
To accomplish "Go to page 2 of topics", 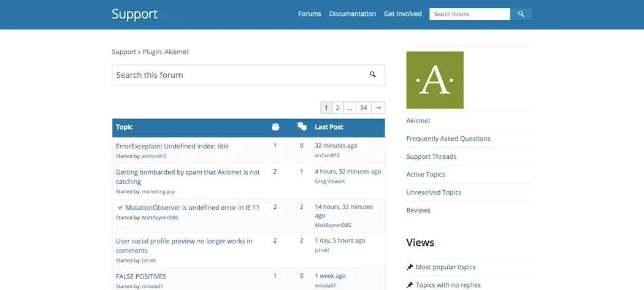I will (337, 108).
